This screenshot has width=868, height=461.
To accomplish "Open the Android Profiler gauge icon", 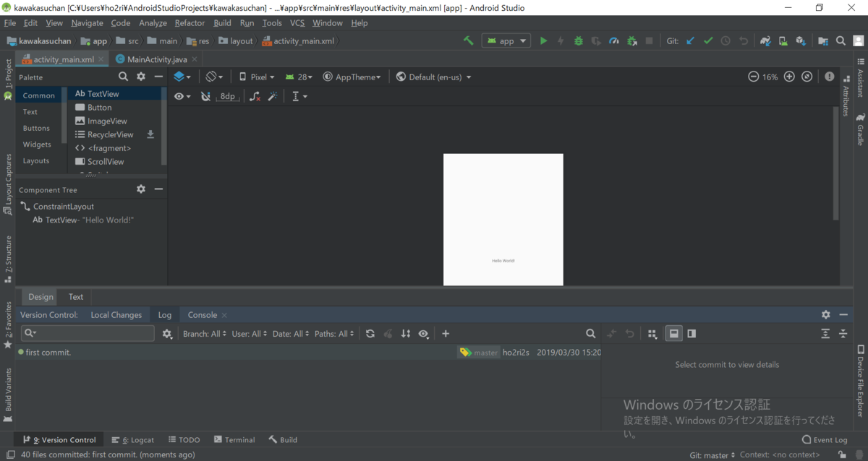I will (x=614, y=41).
